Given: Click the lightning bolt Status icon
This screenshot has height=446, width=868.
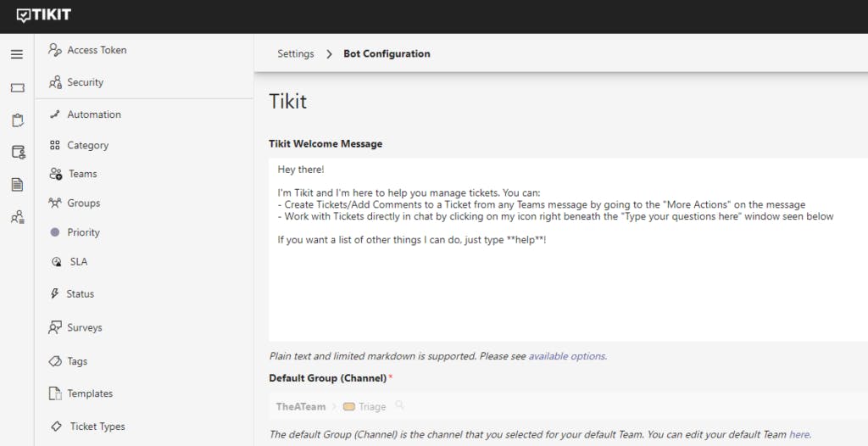Looking at the screenshot, I should [x=55, y=294].
